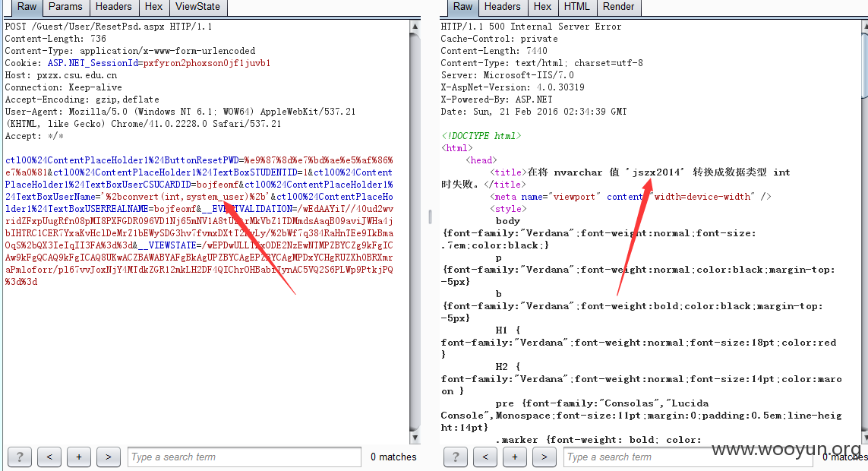Click the Server: Microsoft-IIS/7.0 header
This screenshot has height=471, width=868.
point(507,75)
